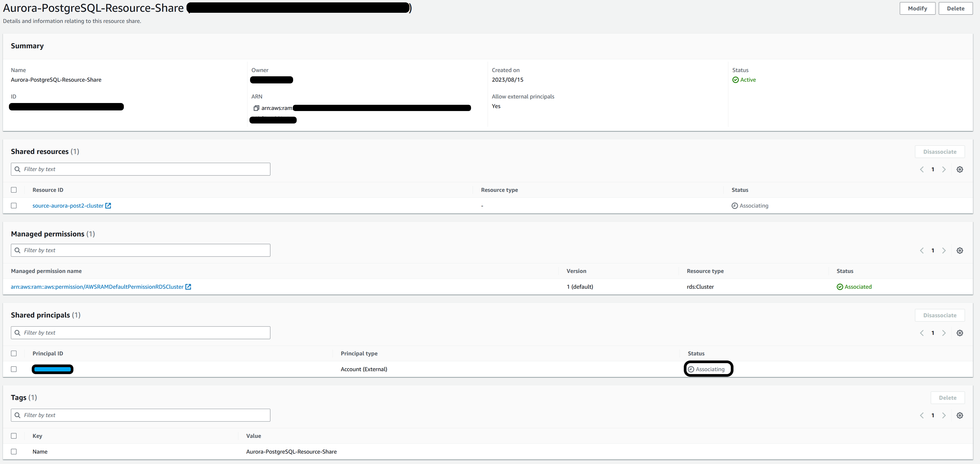Screen dimensions: 980x464
Task: Open AWSRAMDefaultPermissionRDSCluster permission link
Action: tap(97, 287)
